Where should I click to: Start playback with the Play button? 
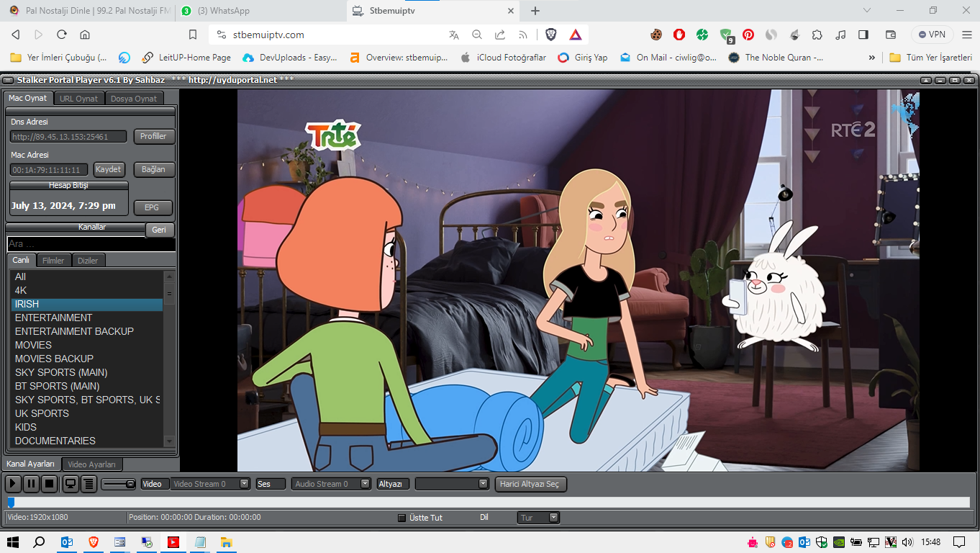[13, 484]
